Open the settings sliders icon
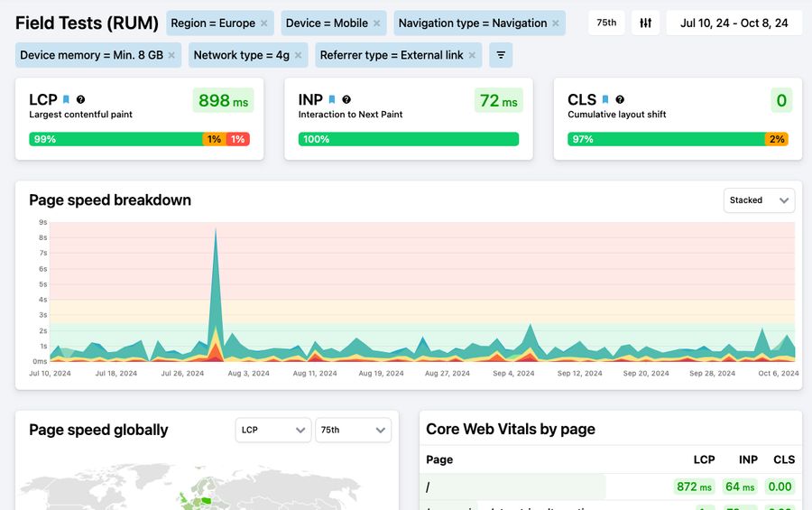 click(645, 23)
